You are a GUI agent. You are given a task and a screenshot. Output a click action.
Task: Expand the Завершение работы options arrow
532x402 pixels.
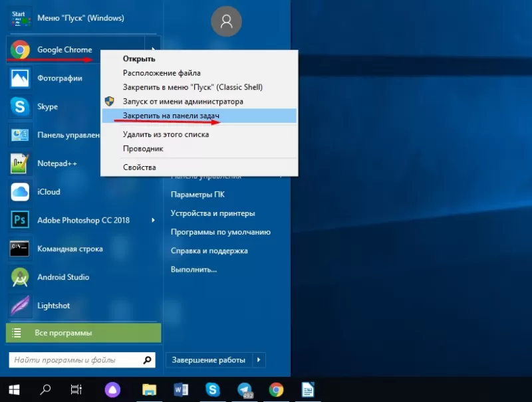point(259,360)
